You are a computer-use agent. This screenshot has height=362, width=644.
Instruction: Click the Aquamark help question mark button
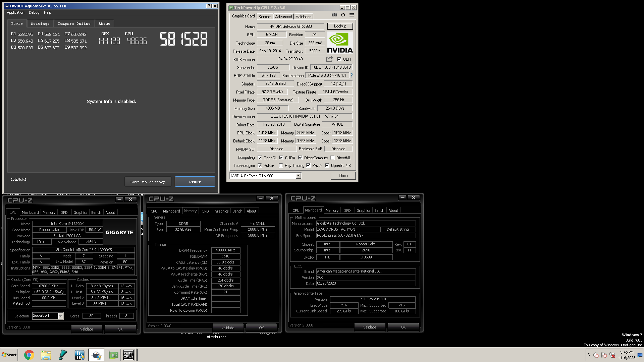[209, 6]
